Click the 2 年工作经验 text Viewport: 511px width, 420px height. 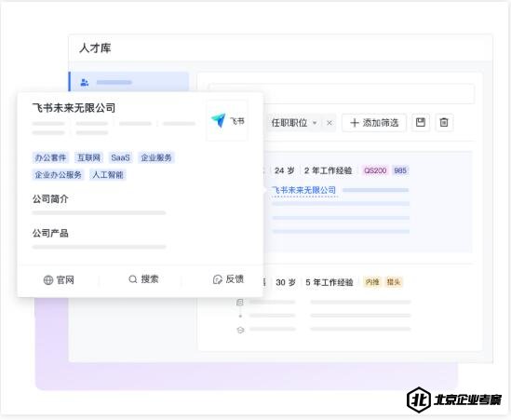tap(328, 170)
